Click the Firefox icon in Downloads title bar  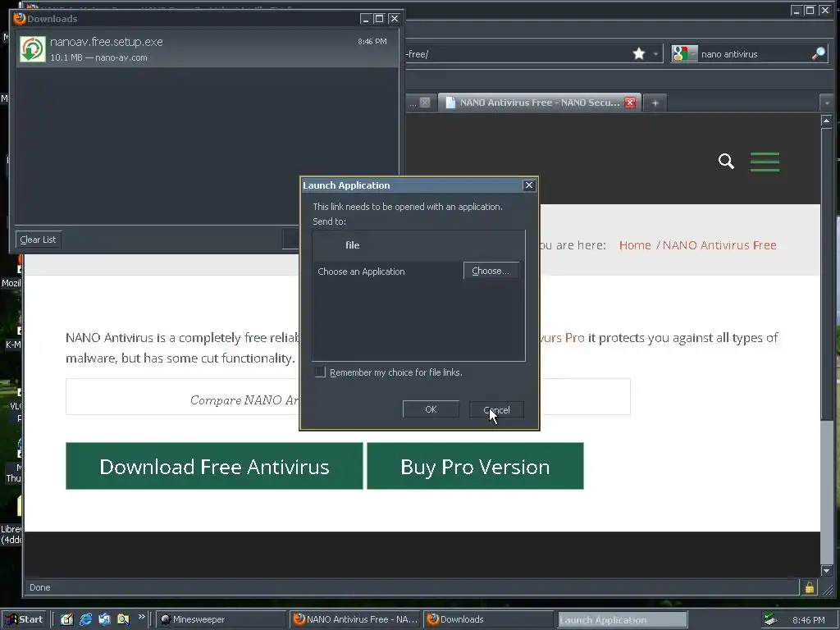[x=20, y=18]
